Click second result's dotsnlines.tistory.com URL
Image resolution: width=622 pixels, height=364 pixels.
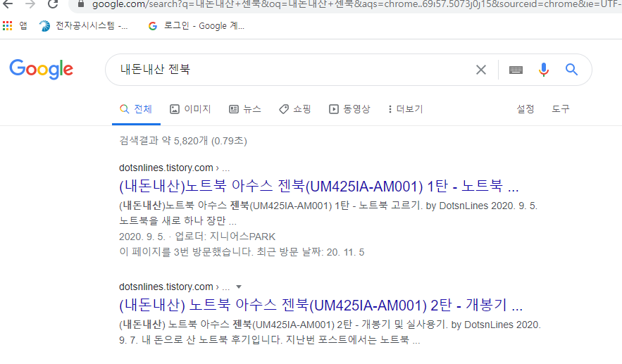(166, 287)
